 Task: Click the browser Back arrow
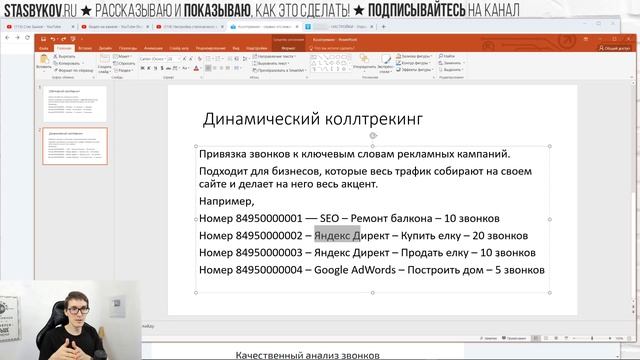coord(7,38)
